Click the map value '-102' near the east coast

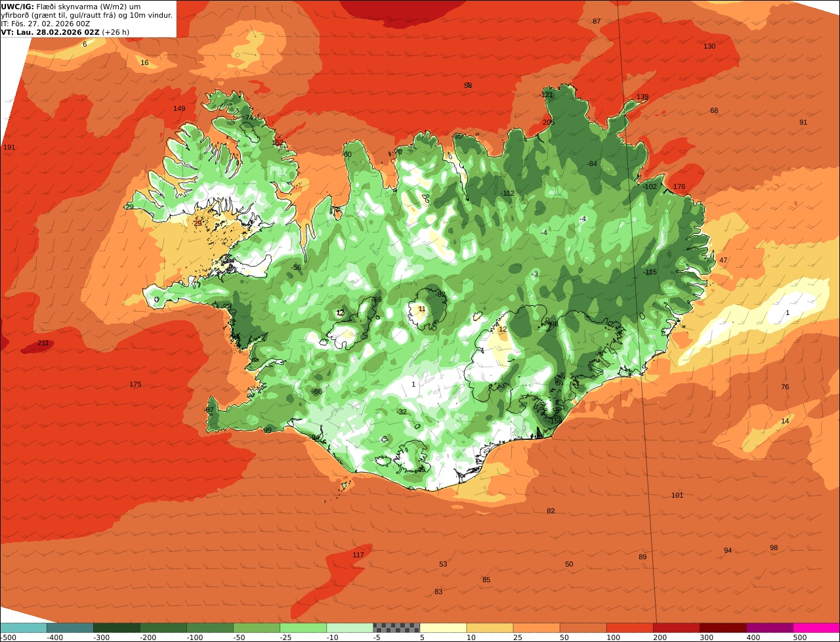click(649, 186)
